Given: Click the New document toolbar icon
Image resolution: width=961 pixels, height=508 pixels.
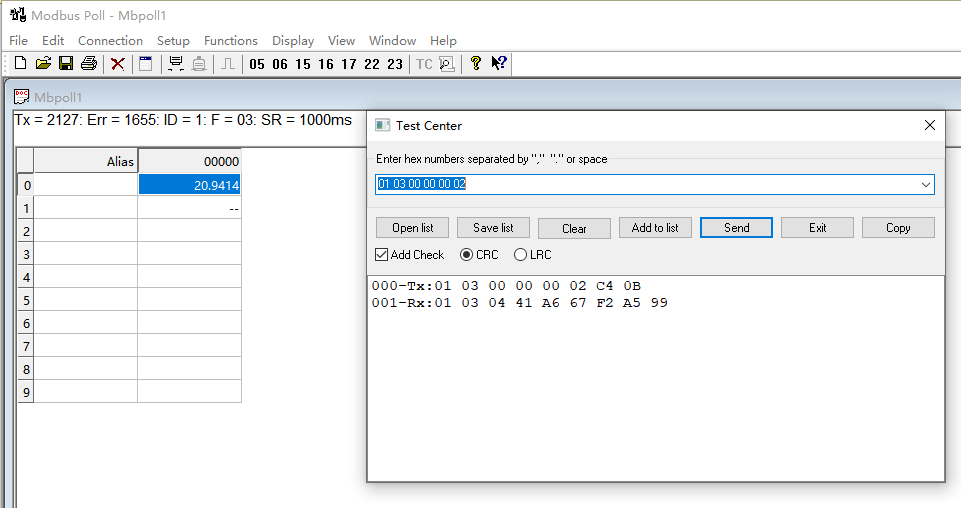Looking at the screenshot, I should [x=21, y=64].
